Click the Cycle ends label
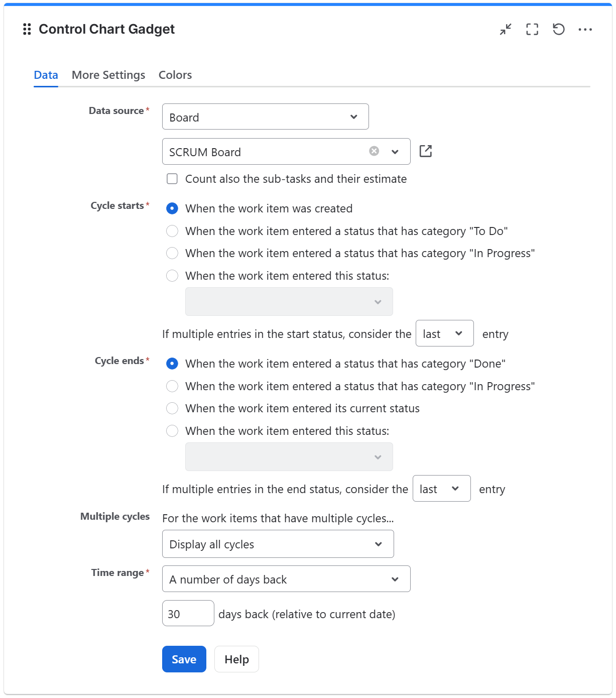616x698 pixels. tap(119, 361)
